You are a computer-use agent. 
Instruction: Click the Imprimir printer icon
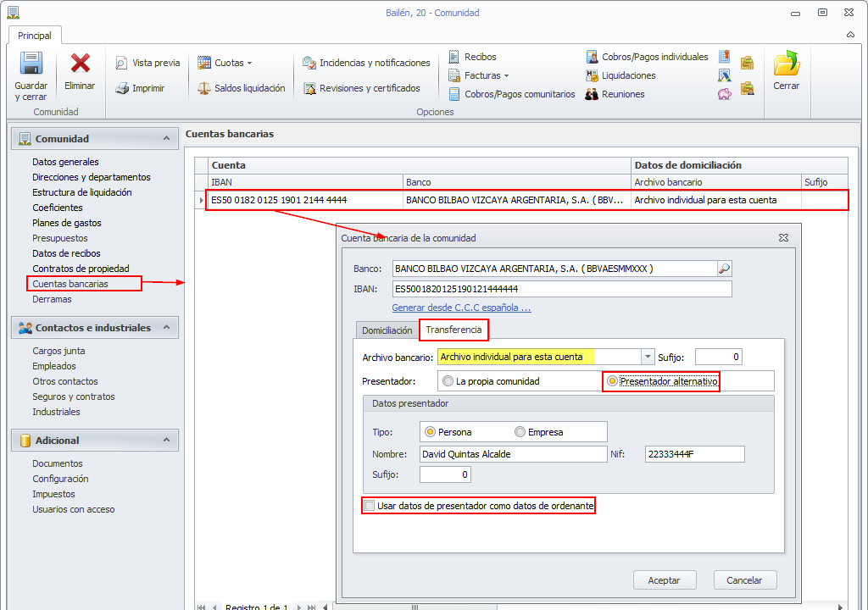pos(122,88)
